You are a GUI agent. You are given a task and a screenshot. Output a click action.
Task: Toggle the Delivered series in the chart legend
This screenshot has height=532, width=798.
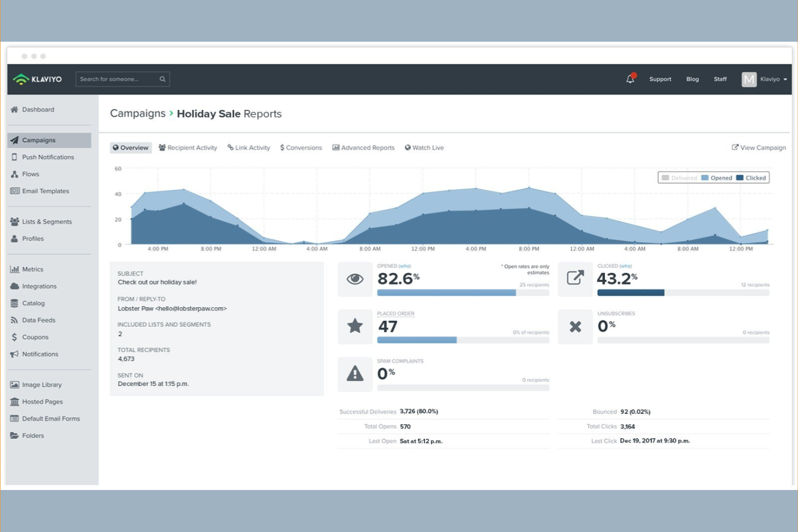click(x=679, y=177)
